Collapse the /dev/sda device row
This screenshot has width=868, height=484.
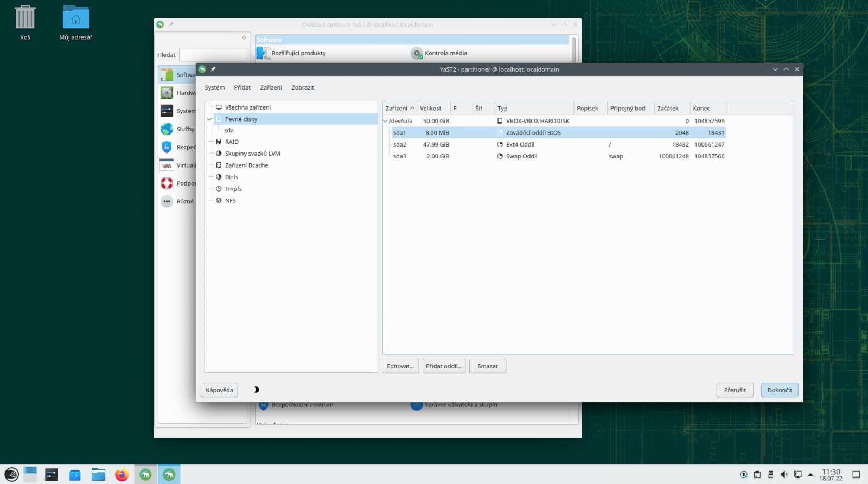[385, 121]
